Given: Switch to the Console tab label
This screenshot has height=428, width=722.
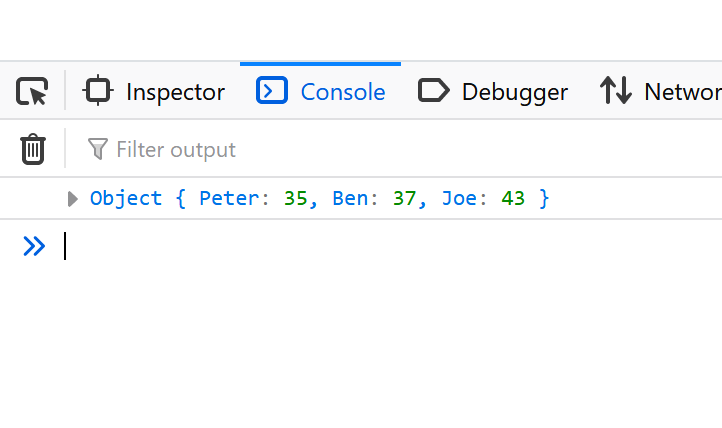Looking at the screenshot, I should click(x=343, y=92).
